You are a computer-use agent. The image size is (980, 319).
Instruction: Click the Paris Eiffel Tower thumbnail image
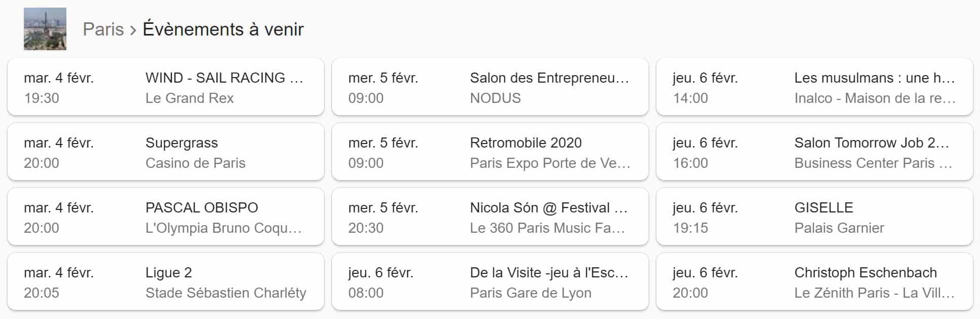click(45, 28)
